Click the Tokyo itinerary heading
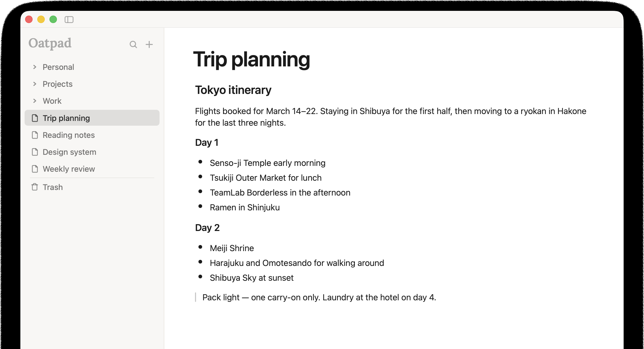The width and height of the screenshot is (644, 349). [233, 90]
